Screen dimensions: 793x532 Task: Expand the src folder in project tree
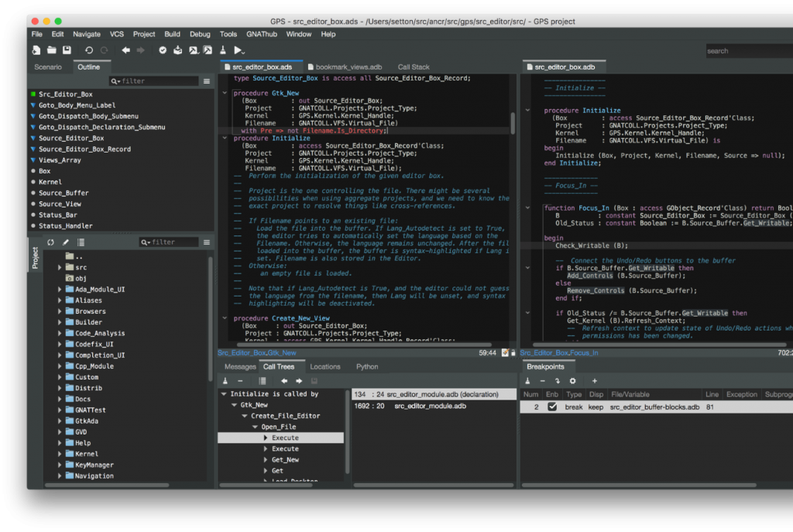pyautogui.click(x=60, y=267)
